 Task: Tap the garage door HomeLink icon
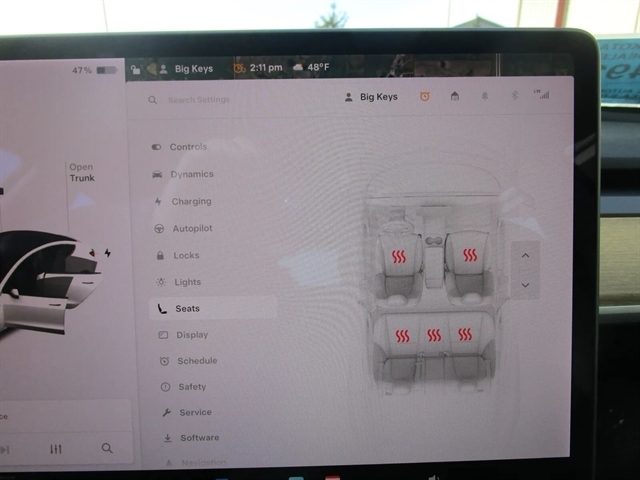[455, 97]
